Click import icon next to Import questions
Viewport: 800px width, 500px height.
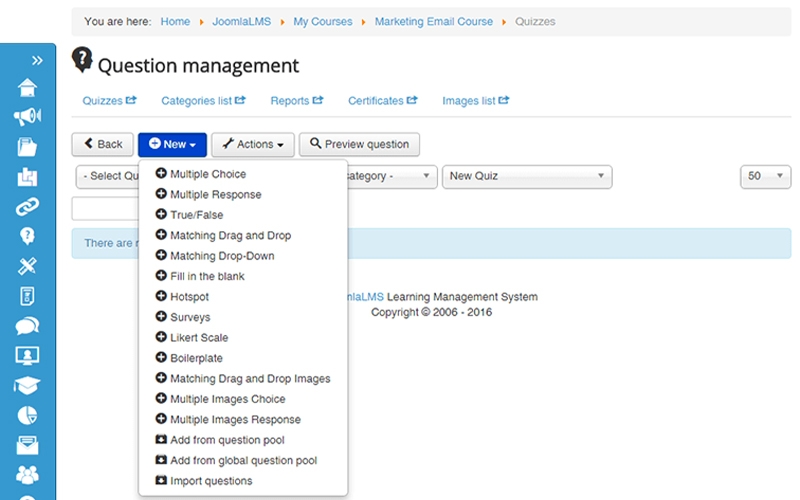click(161, 480)
